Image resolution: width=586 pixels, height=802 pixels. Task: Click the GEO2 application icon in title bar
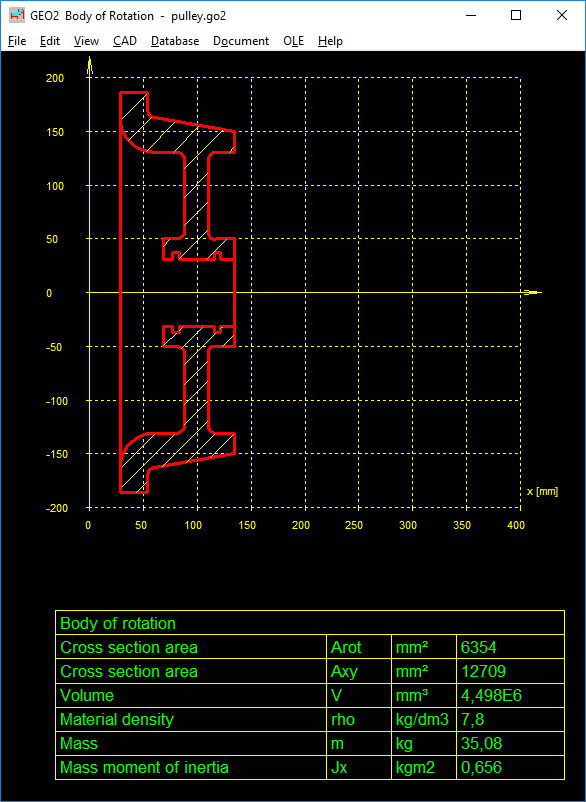coord(17,15)
